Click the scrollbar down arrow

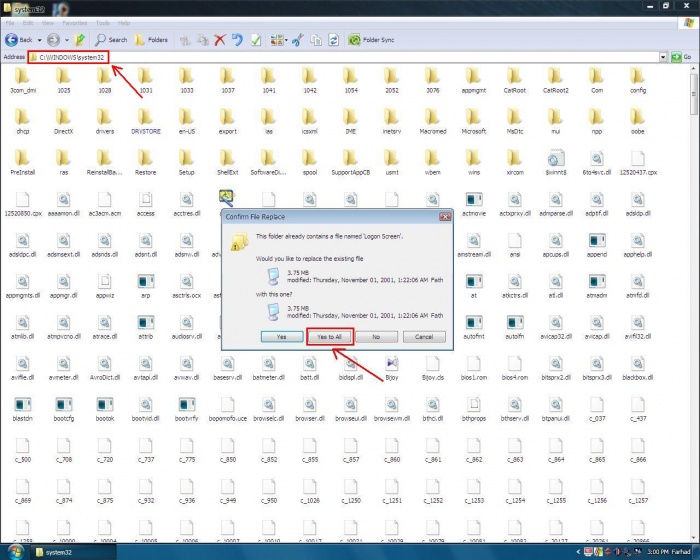click(693, 538)
